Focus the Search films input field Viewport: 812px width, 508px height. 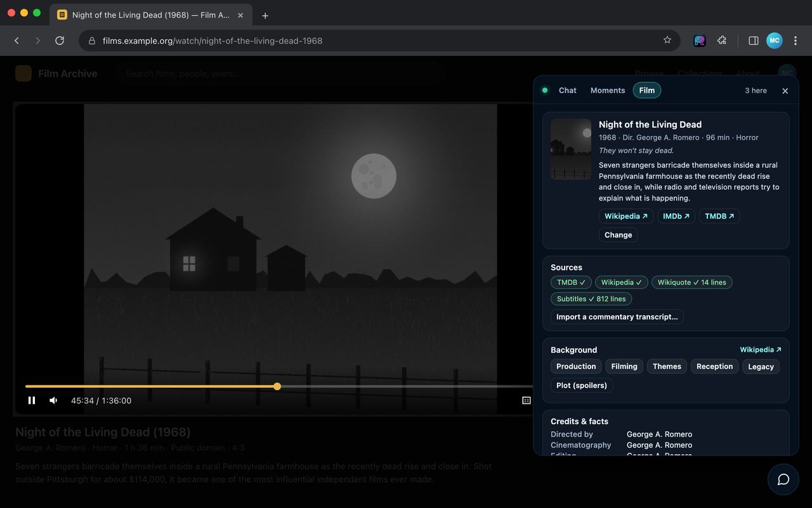(x=280, y=74)
